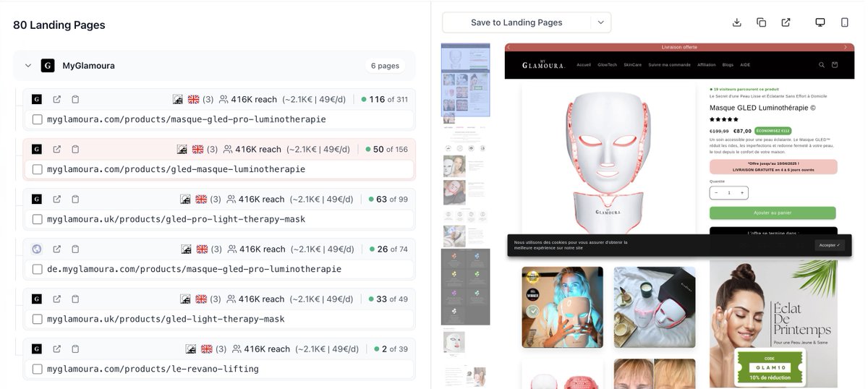Viewport: 868px width, 389px height.
Task: Check the le-revano-lifting page checkbox
Action: point(38,369)
